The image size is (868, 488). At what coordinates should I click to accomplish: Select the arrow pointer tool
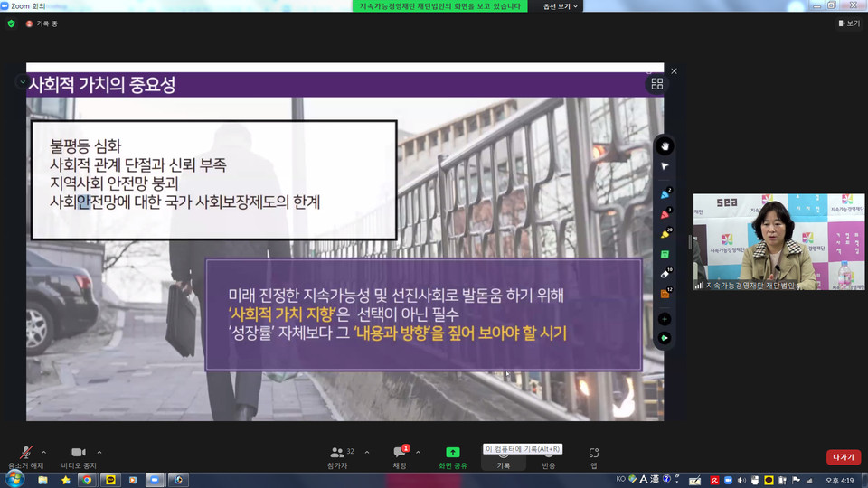665,167
